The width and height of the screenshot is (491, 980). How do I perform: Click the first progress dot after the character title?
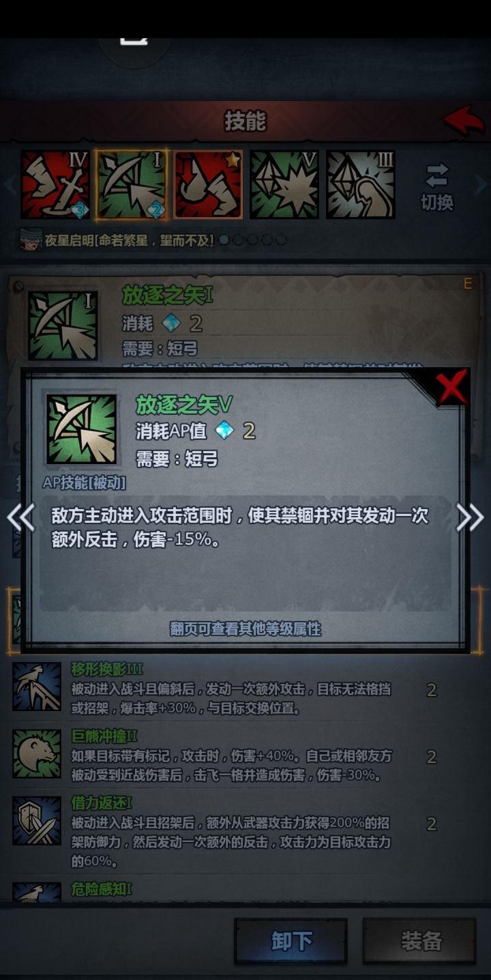(x=224, y=240)
